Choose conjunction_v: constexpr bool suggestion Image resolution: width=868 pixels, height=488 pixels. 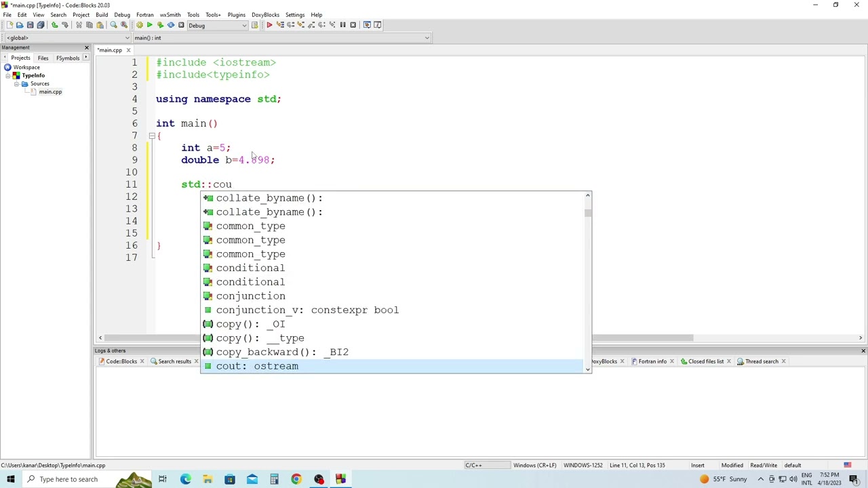pos(392,310)
